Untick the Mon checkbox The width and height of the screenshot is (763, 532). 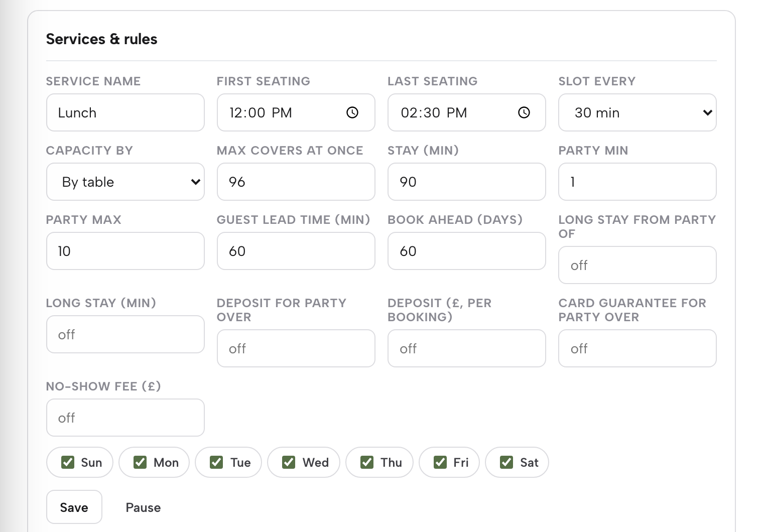(140, 462)
